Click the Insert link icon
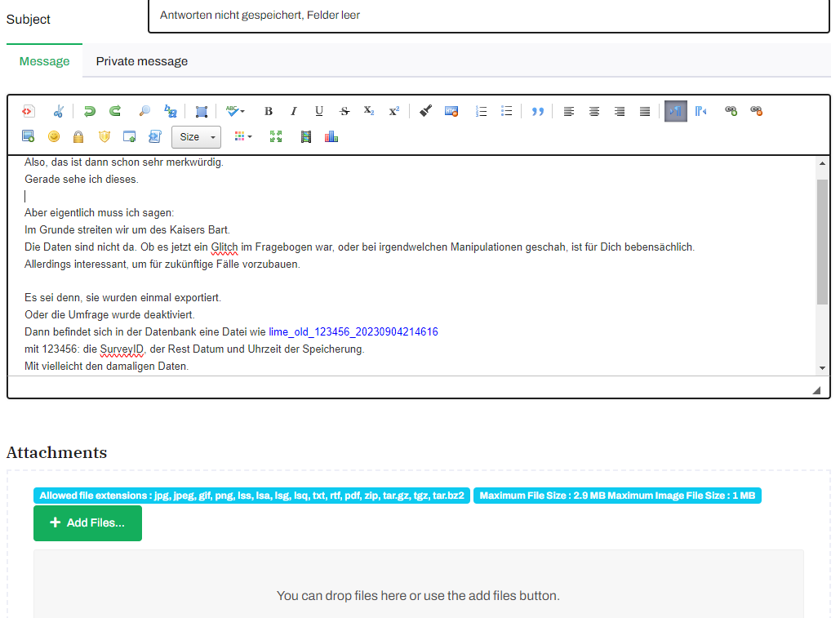 pos(731,111)
